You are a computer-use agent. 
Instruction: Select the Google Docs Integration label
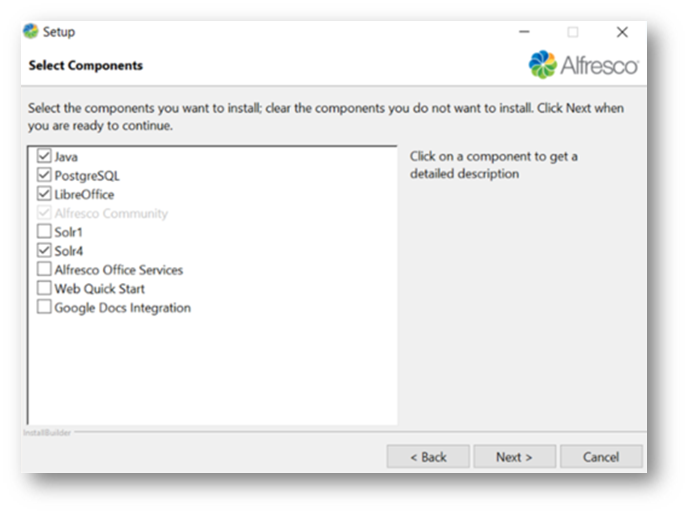[122, 308]
